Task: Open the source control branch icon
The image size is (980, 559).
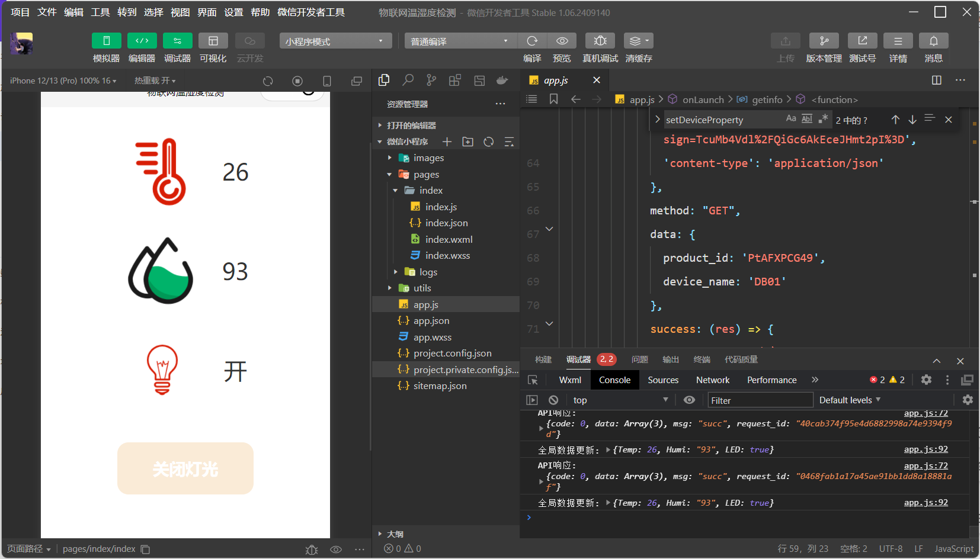Action: pos(431,80)
